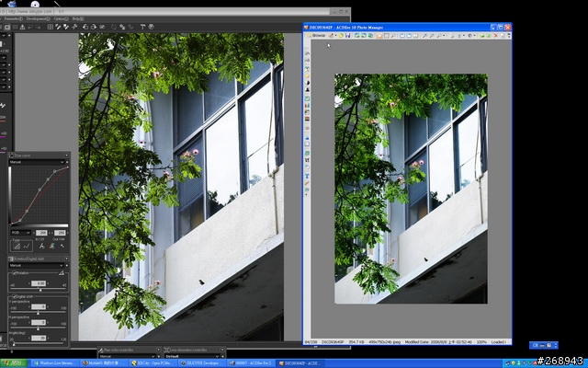Switch to ACDSee Pro 2 taskbar button
588x368 pixels.
251,363
